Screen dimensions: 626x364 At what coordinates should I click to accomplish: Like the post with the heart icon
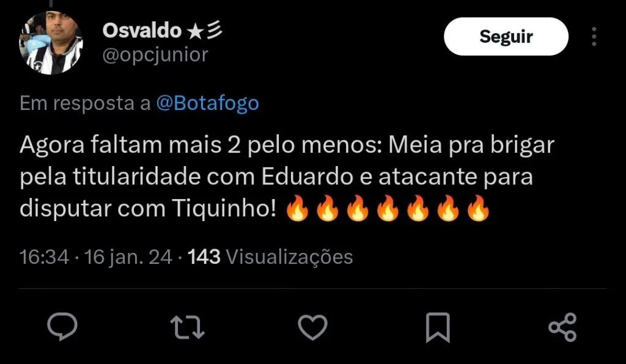pyautogui.click(x=312, y=327)
